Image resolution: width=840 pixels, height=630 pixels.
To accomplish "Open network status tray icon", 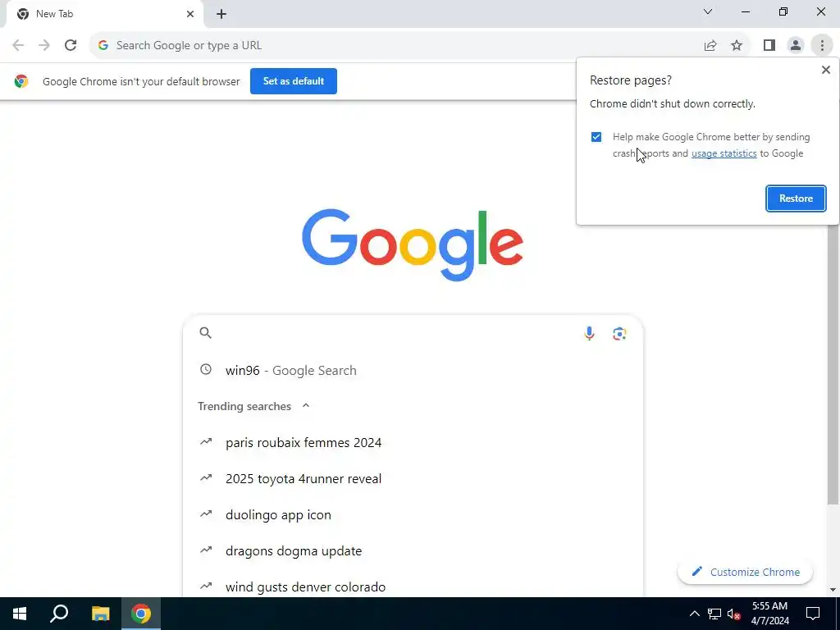I will click(714, 614).
